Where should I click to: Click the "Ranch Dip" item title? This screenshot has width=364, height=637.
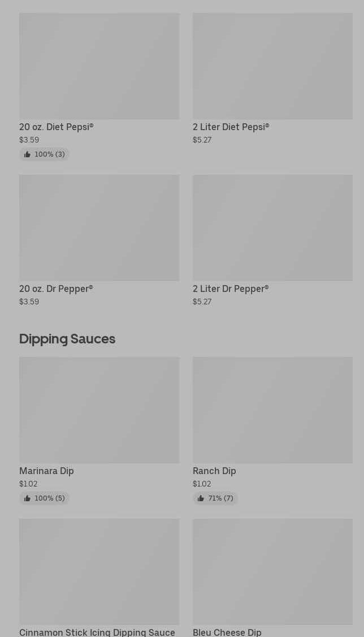pos(214,471)
